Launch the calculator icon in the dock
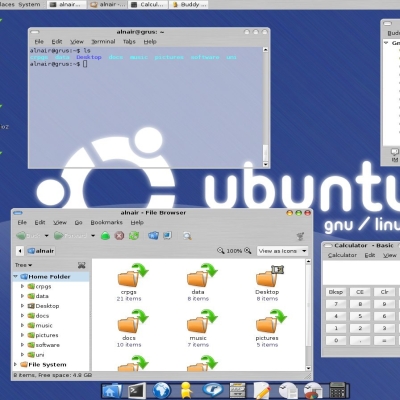Screen dimensions: 400x400 [x=337, y=391]
